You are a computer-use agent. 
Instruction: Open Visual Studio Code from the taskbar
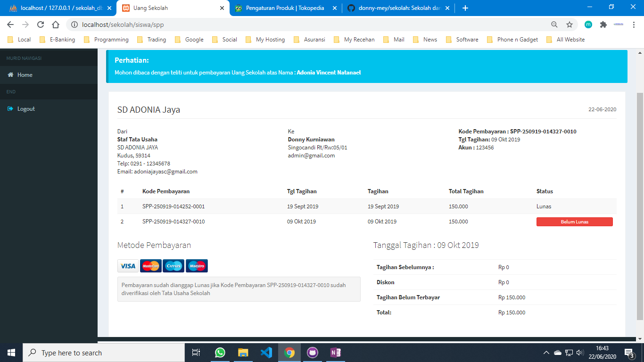pos(266,353)
